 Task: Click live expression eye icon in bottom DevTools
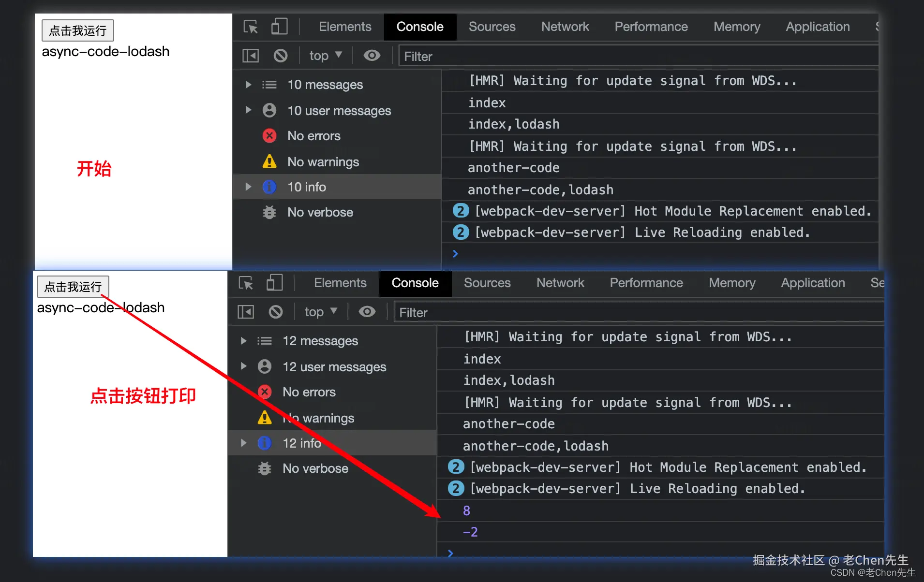click(367, 312)
